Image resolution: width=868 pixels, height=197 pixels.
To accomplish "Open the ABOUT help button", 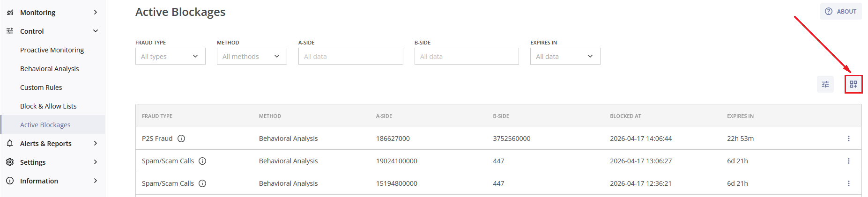I will tap(841, 11).
